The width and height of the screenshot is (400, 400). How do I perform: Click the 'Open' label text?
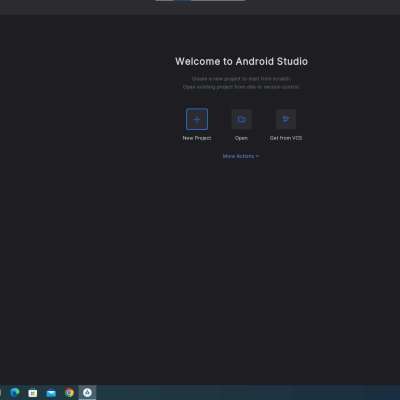click(x=241, y=138)
